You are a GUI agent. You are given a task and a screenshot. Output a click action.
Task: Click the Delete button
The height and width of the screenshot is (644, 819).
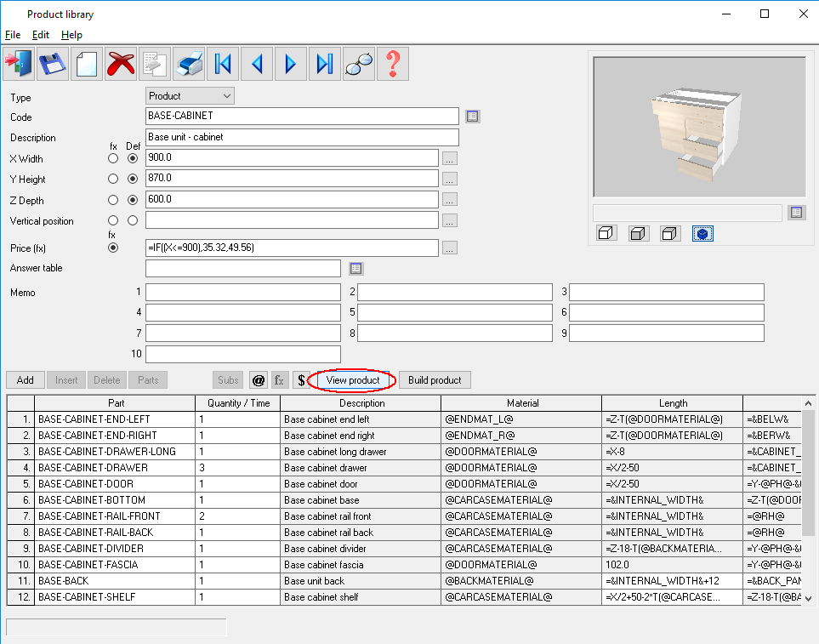tap(107, 380)
